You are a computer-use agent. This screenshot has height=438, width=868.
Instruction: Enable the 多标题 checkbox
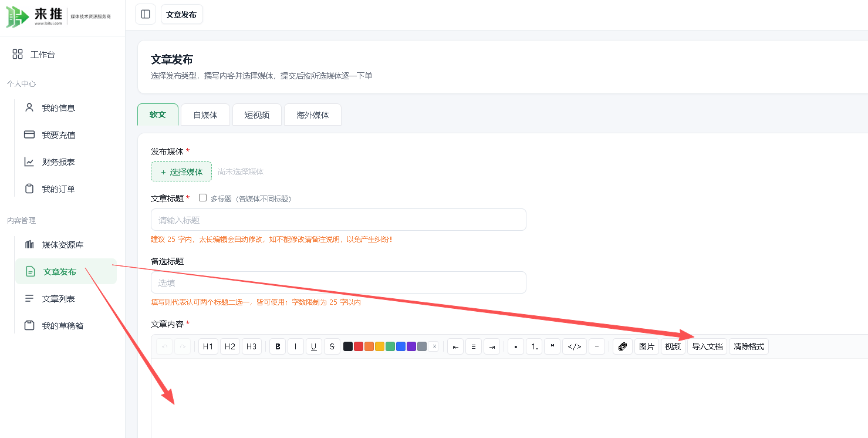202,198
